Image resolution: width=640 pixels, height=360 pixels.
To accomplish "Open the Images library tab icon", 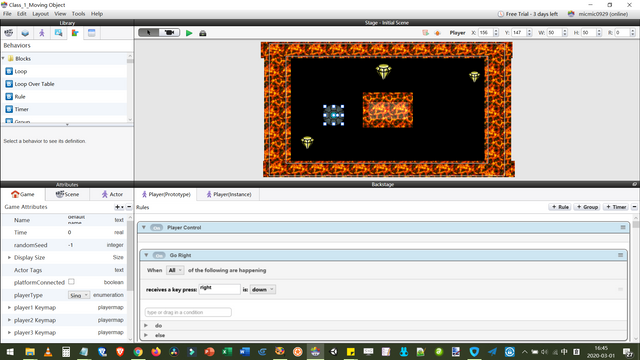I will click(58, 33).
